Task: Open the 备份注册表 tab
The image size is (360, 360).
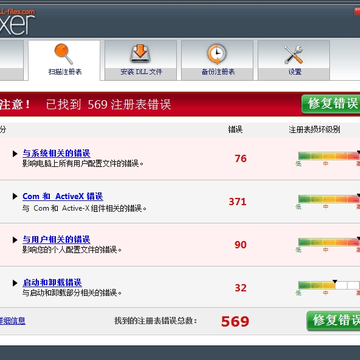Action: point(217,60)
